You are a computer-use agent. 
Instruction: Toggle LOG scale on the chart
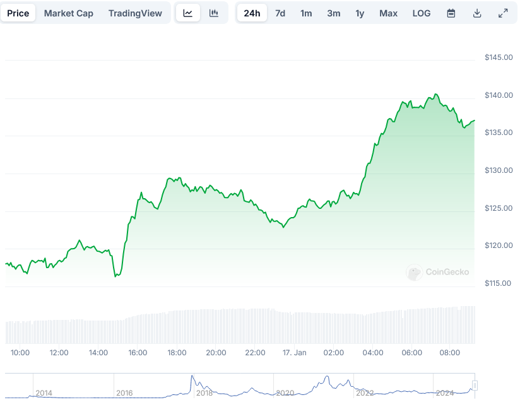[x=422, y=13]
